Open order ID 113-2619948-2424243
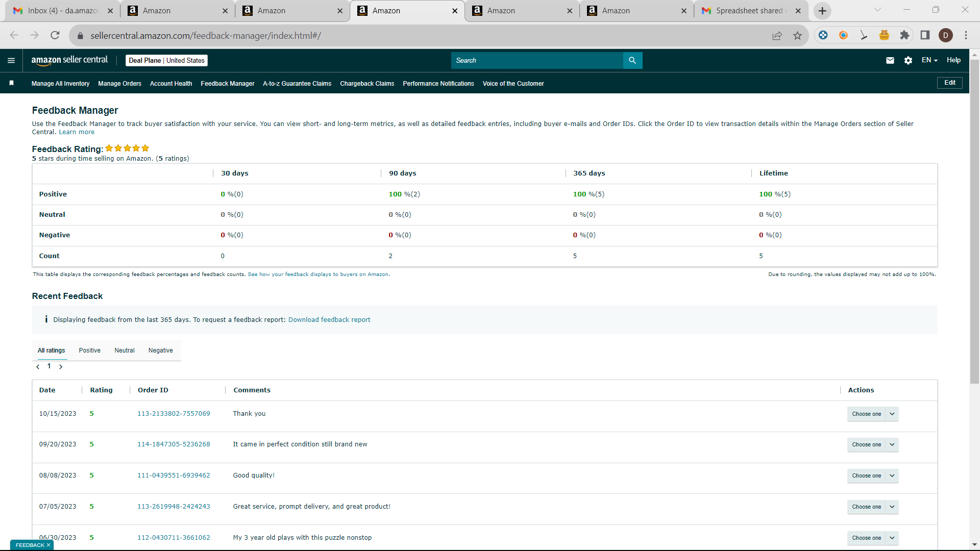980x551 pixels. tap(174, 507)
